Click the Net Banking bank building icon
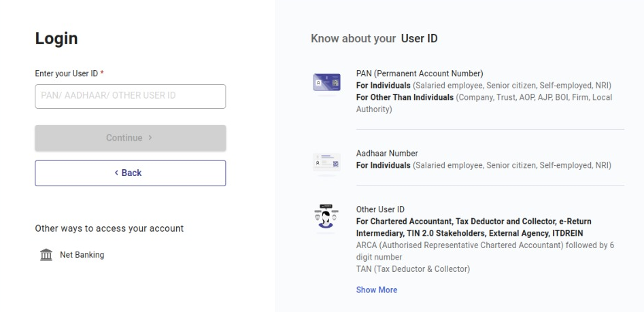 (46, 255)
